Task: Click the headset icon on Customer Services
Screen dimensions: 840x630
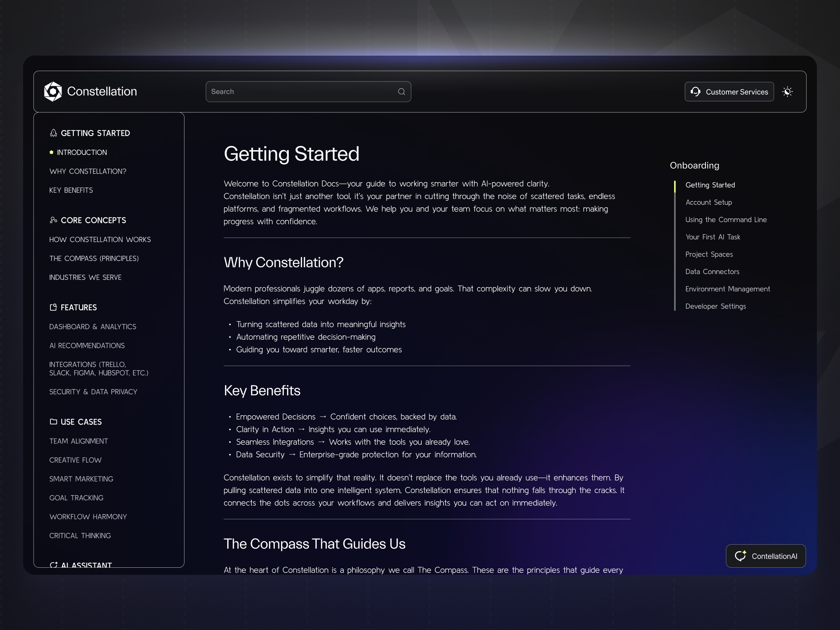Action: [x=696, y=91]
